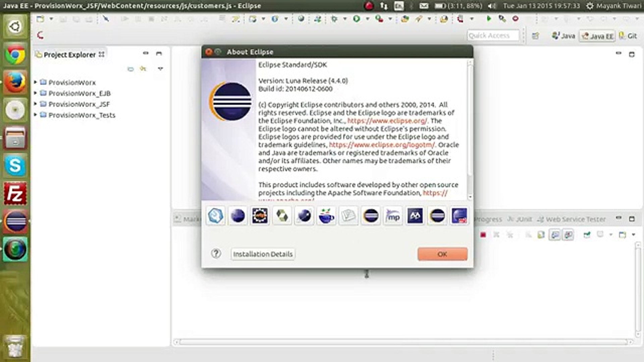644x362 pixels.
Task: Open the https://www.eclipse.org/ link
Action: (387, 121)
